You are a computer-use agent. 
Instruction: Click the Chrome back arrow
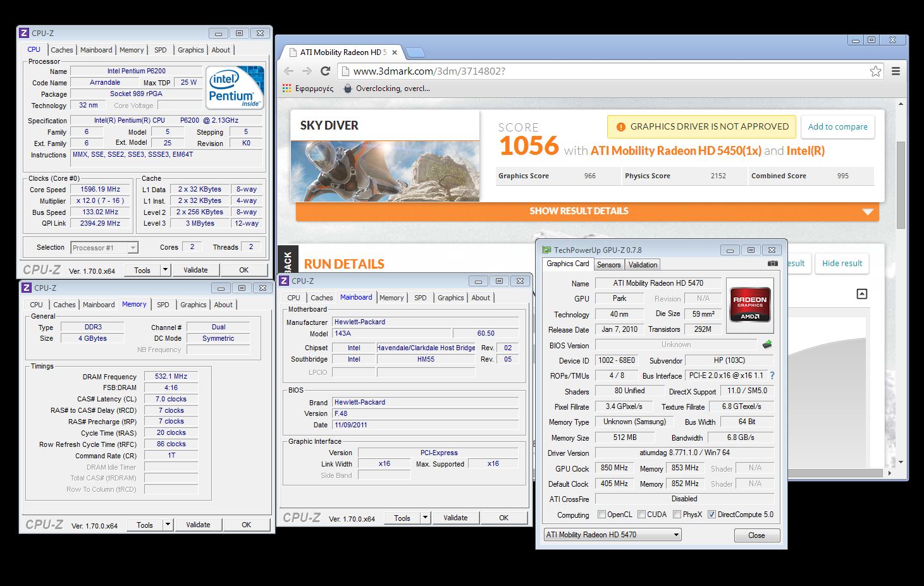[289, 71]
